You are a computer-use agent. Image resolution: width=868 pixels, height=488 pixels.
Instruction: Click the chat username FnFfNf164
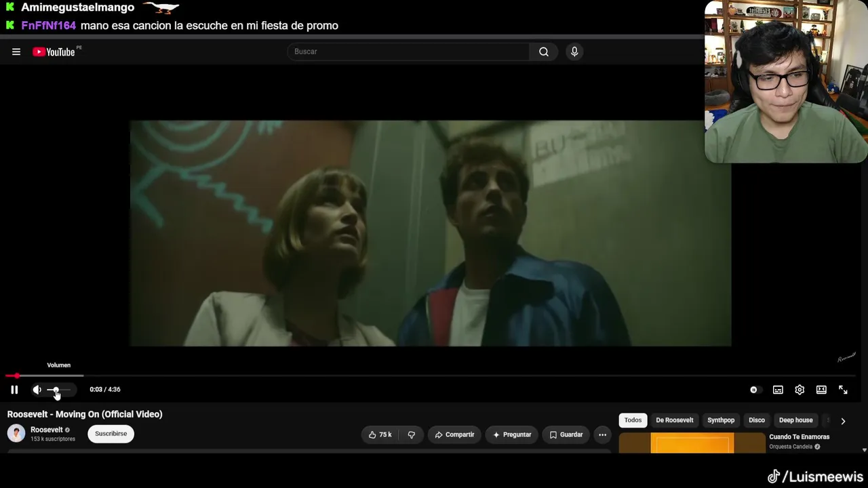click(49, 26)
